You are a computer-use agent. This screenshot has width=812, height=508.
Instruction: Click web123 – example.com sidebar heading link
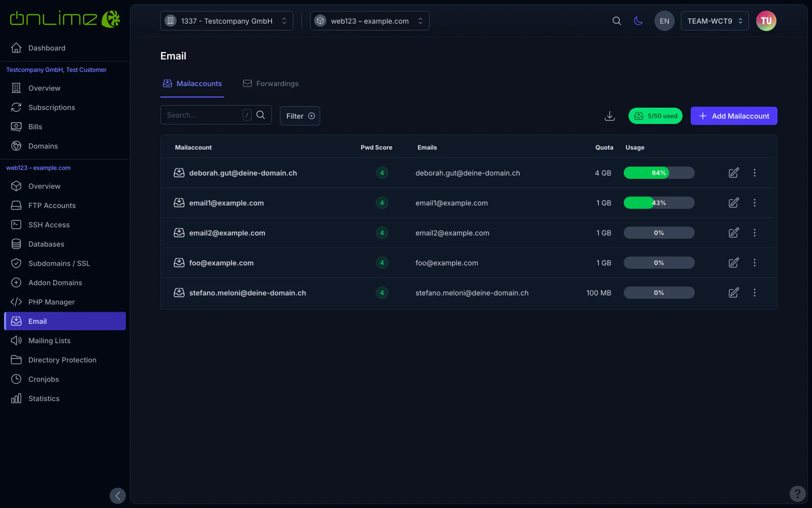[x=38, y=168]
